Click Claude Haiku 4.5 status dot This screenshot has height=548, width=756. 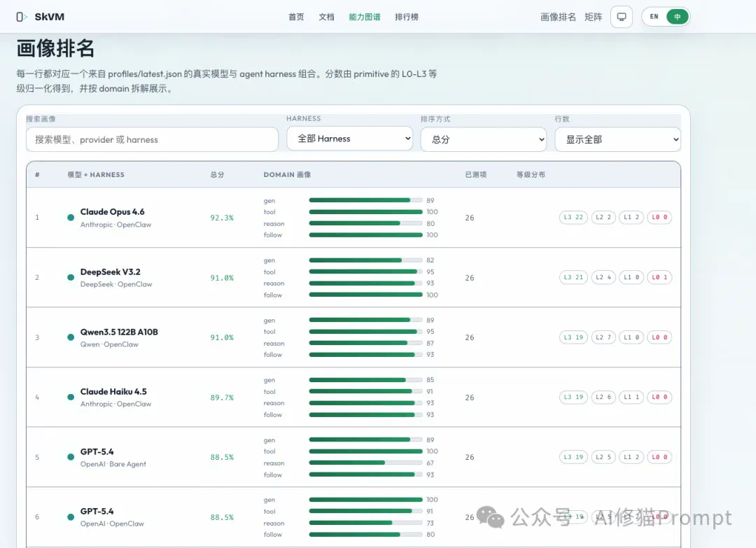click(x=71, y=397)
